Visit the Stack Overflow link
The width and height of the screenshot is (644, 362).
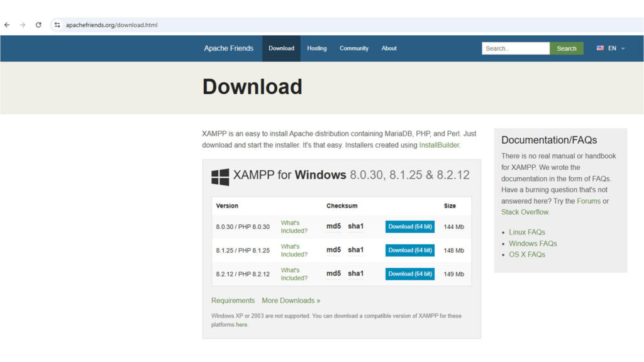[525, 212]
